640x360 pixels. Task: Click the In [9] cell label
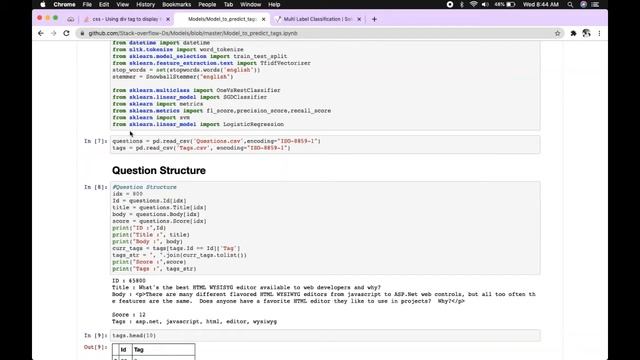coord(96,336)
